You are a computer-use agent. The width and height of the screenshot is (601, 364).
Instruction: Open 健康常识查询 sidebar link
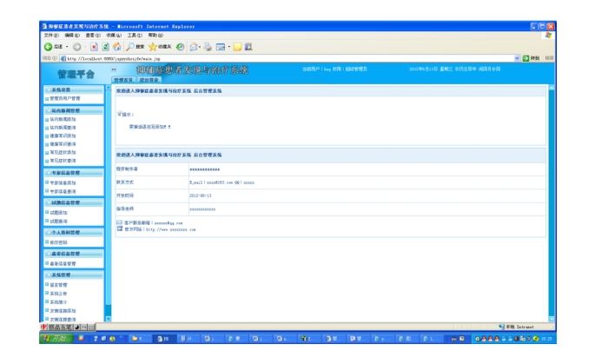click(x=63, y=144)
